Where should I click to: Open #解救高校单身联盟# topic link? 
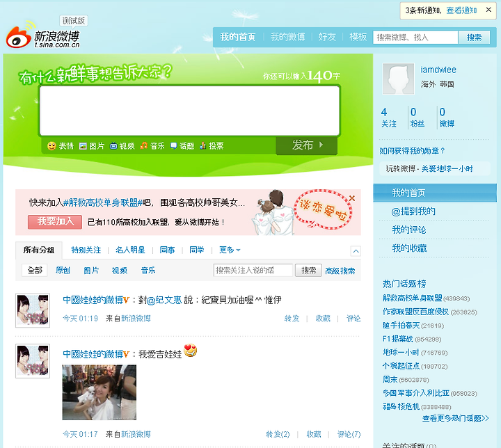(103, 202)
